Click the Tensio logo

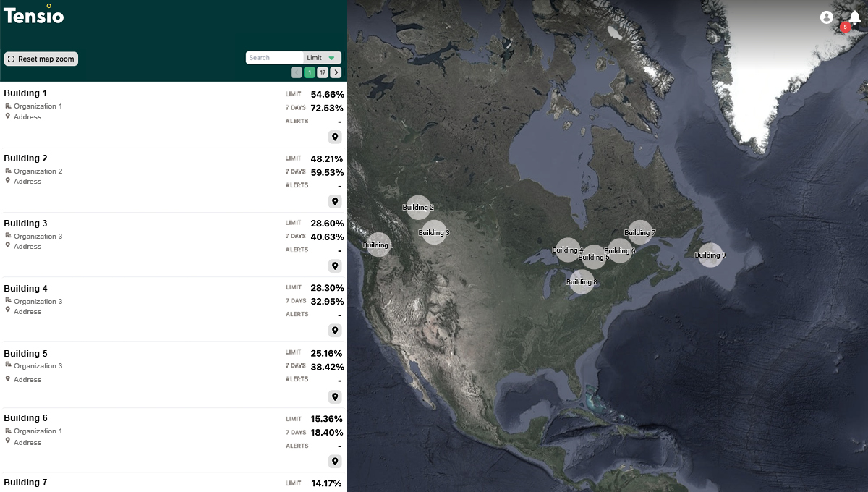(x=34, y=13)
